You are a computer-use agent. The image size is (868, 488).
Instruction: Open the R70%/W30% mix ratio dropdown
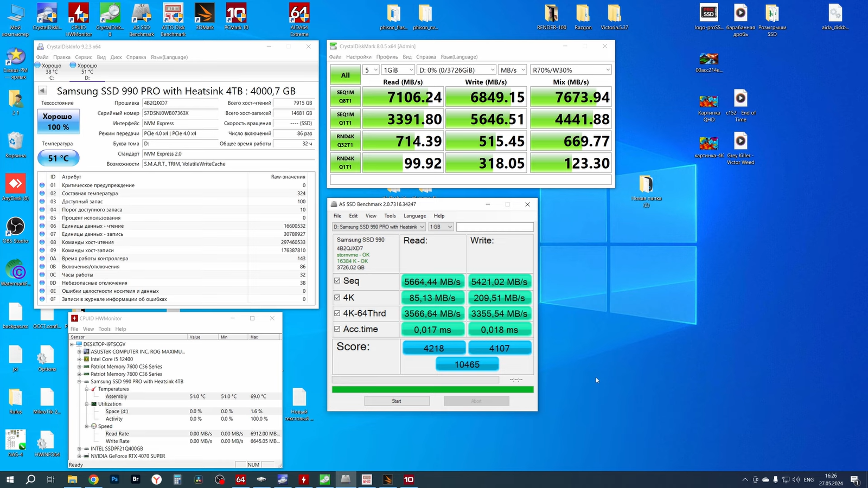click(571, 70)
